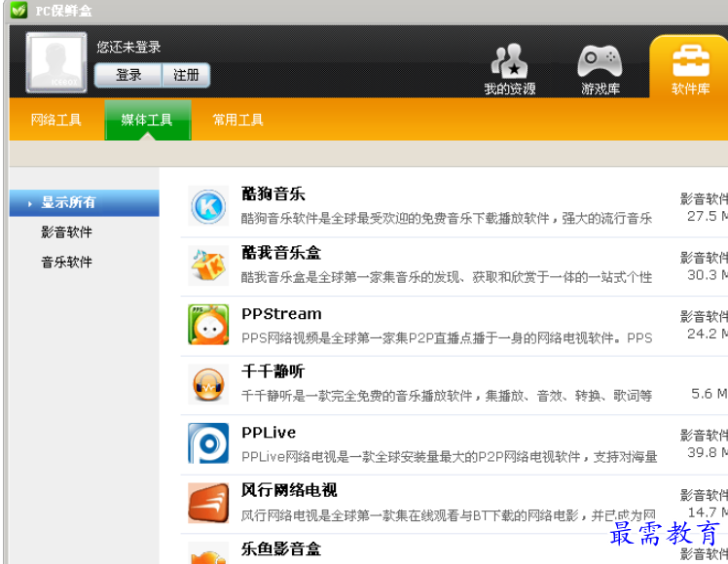
Task: Click the 27.5 size value for 酷狗音乐
Action: (702, 216)
